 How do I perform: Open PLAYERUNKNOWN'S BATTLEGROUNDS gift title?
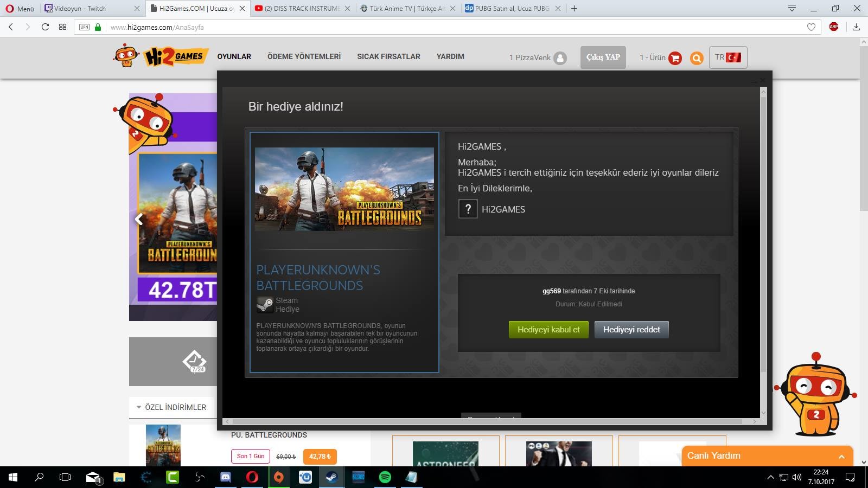318,278
